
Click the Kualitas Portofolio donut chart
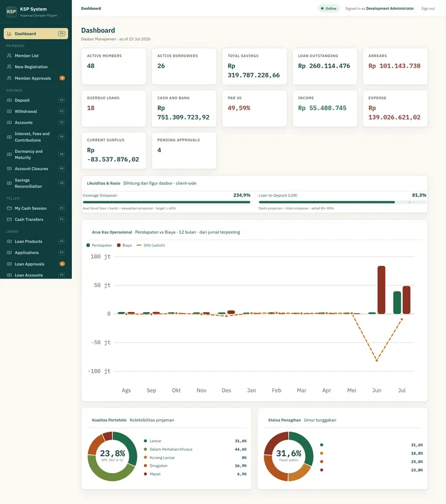pyautogui.click(x=112, y=456)
